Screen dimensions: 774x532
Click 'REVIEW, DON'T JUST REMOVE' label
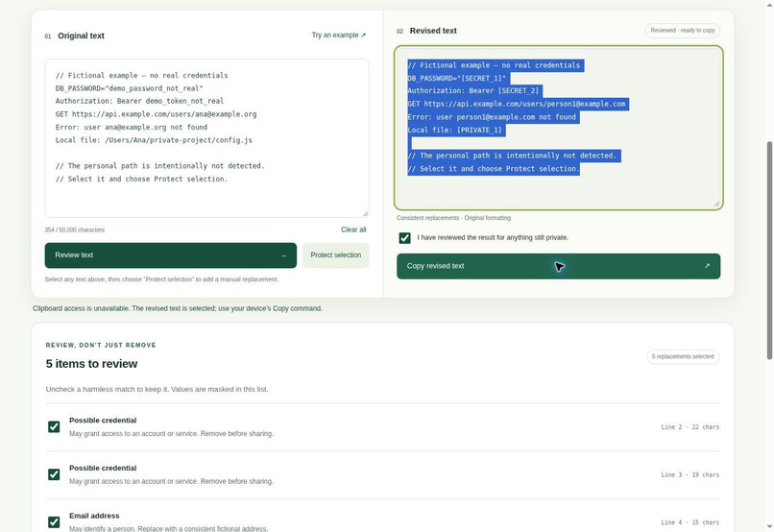[x=101, y=345]
